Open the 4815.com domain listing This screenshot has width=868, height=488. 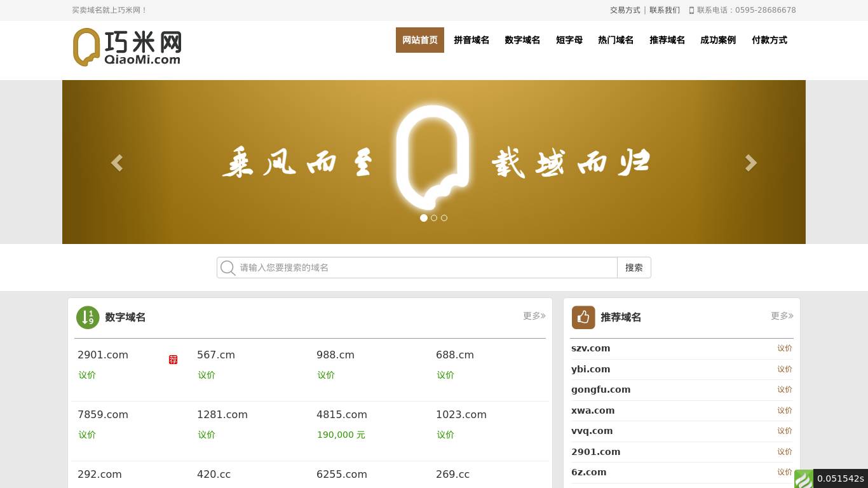[342, 414]
